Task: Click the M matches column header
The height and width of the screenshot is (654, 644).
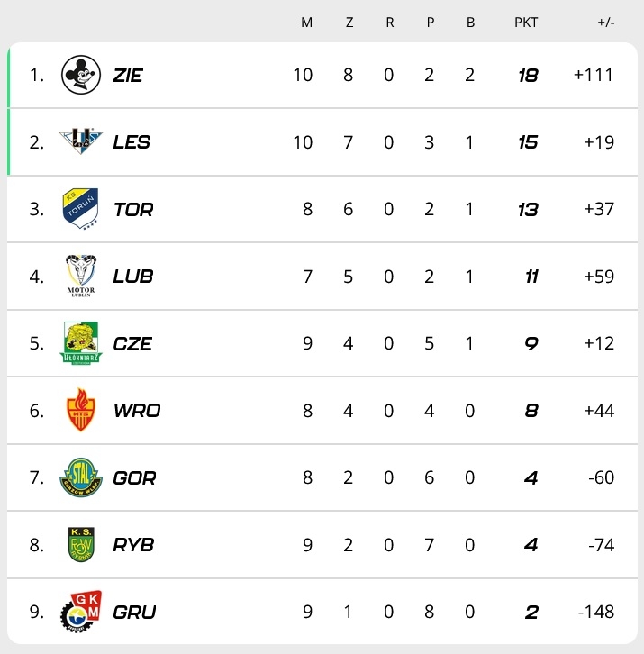Action: 306,23
